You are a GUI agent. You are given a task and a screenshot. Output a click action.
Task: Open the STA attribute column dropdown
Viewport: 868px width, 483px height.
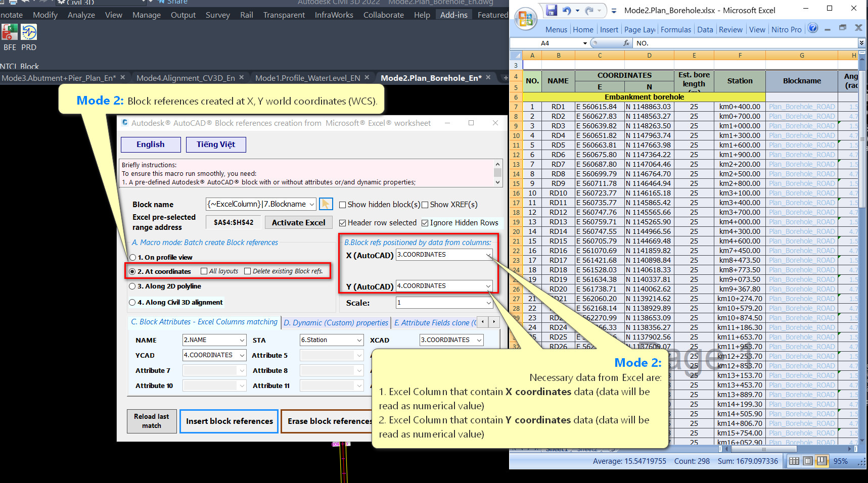point(359,340)
